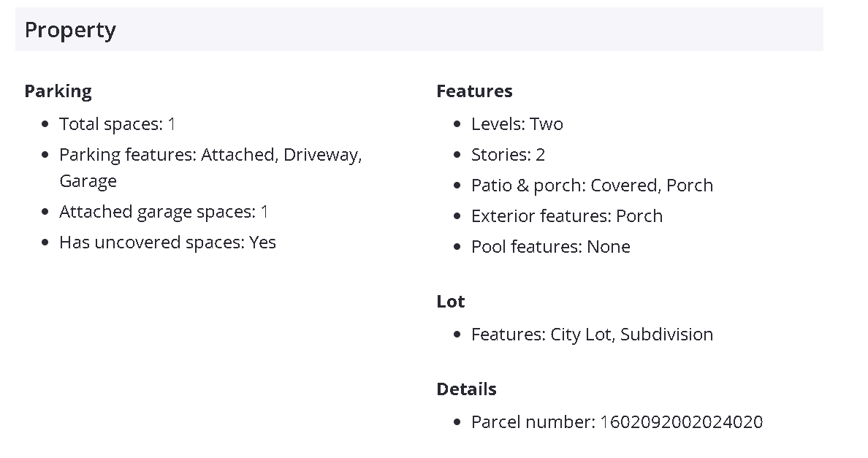The height and width of the screenshot is (458, 868).
Task: Select the Exterior features: Porch entry
Action: click(x=566, y=216)
